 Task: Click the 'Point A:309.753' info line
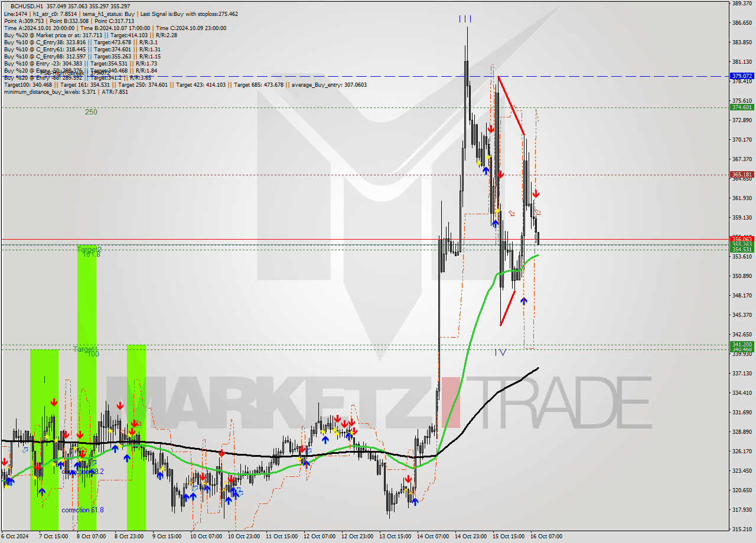point(24,21)
